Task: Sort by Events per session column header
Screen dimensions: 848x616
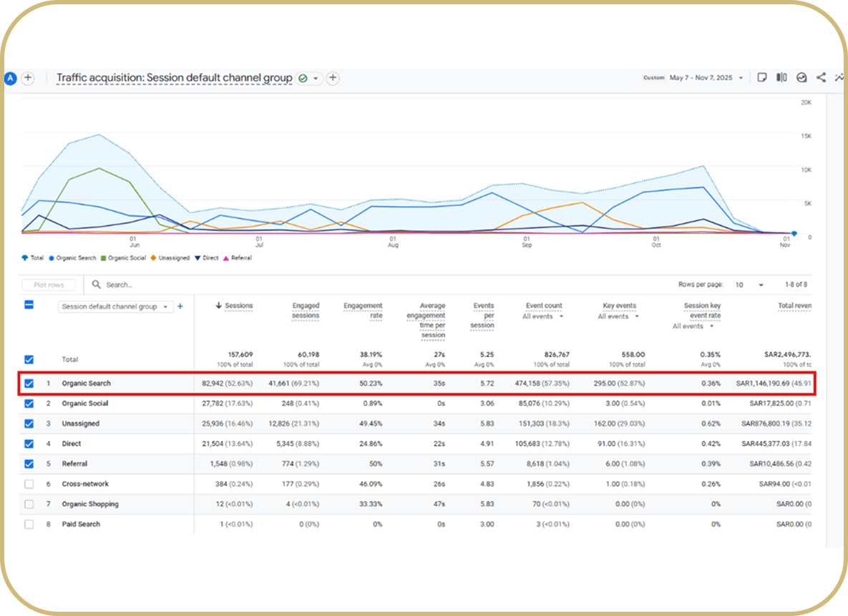Action: click(x=482, y=316)
